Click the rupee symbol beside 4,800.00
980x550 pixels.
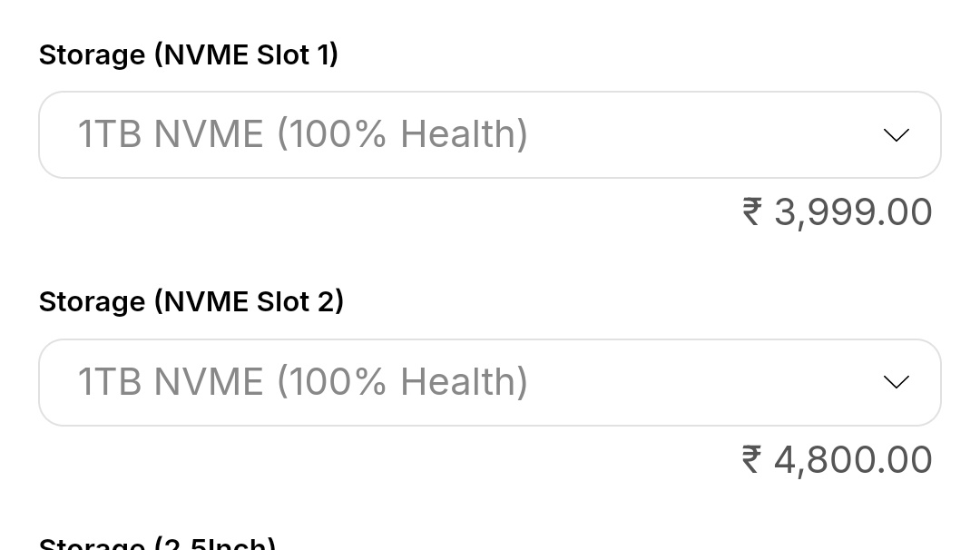coord(751,459)
